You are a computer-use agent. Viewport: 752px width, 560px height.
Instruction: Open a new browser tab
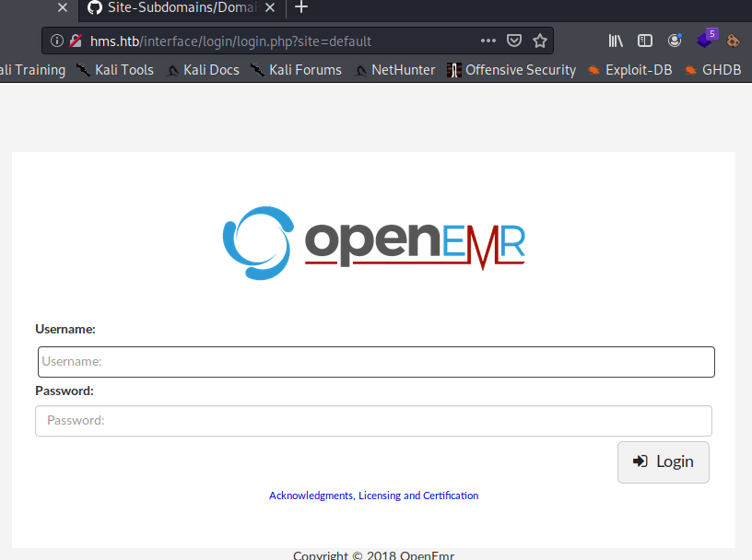coord(301,7)
